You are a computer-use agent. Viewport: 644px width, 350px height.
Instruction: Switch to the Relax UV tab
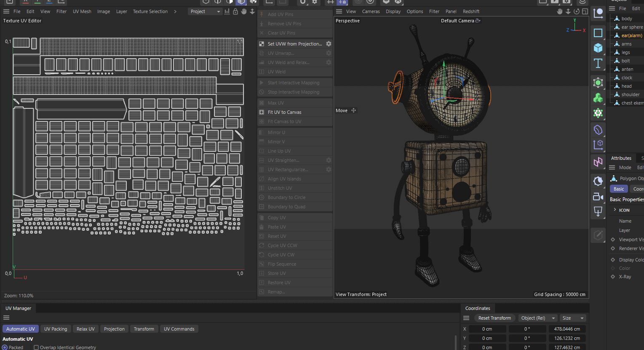(86, 329)
